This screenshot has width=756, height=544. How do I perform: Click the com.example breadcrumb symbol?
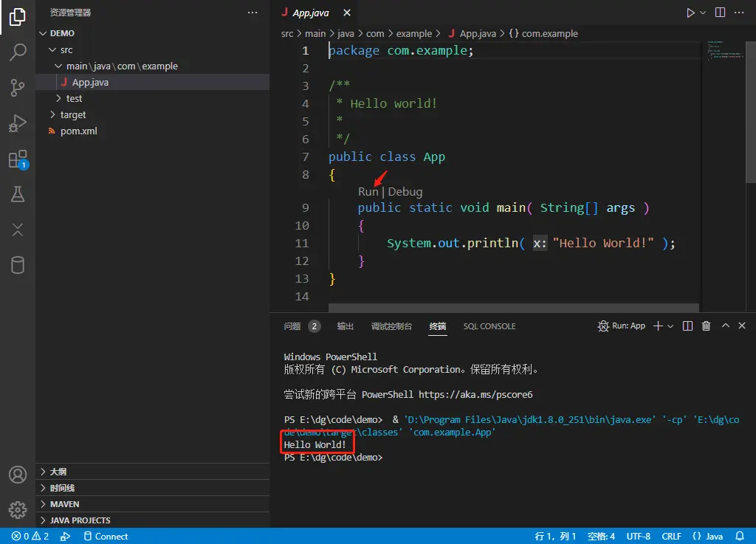543,34
